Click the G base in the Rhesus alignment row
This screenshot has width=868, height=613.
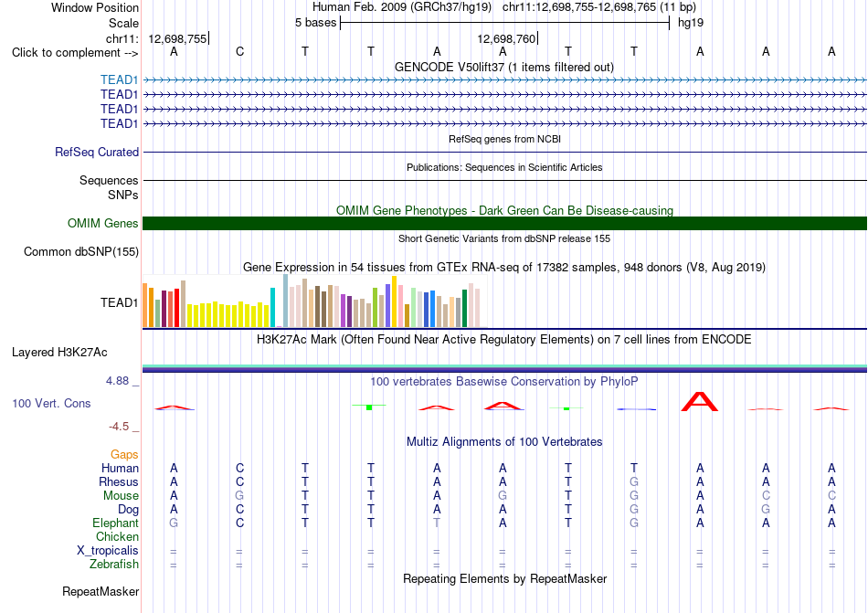tap(634, 481)
